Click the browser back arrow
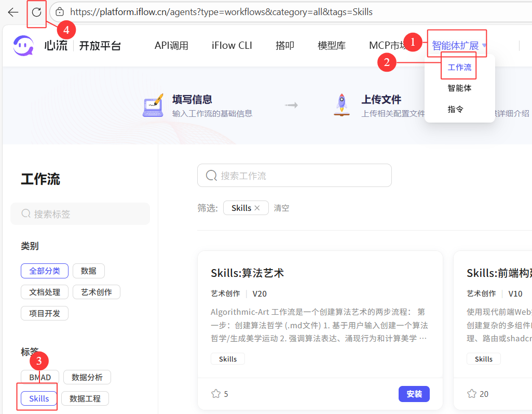The width and height of the screenshot is (532, 414). pos(13,12)
